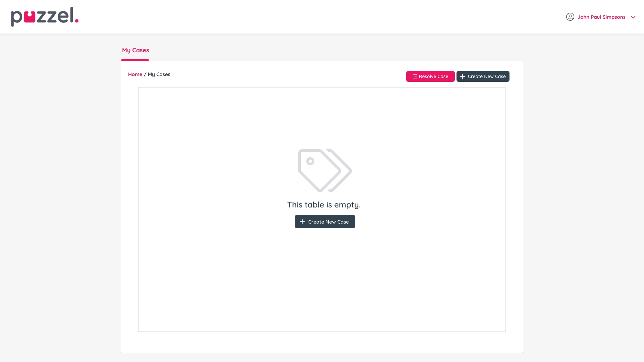Click the 'This table is empty.' message
The height and width of the screenshot is (362, 644).
click(324, 205)
